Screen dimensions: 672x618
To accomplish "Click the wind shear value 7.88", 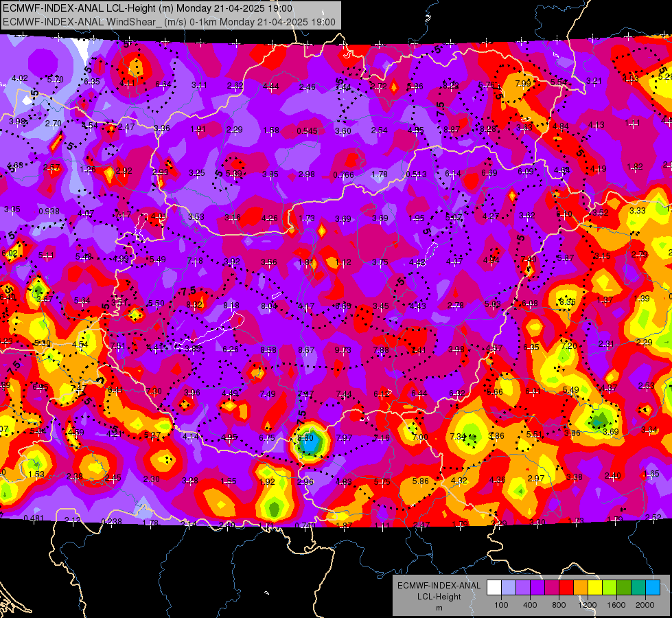I will [x=381, y=350].
